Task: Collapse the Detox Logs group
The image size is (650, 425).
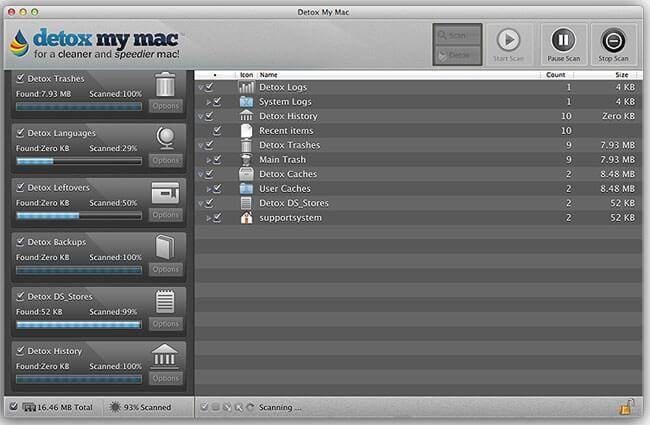Action: point(201,87)
